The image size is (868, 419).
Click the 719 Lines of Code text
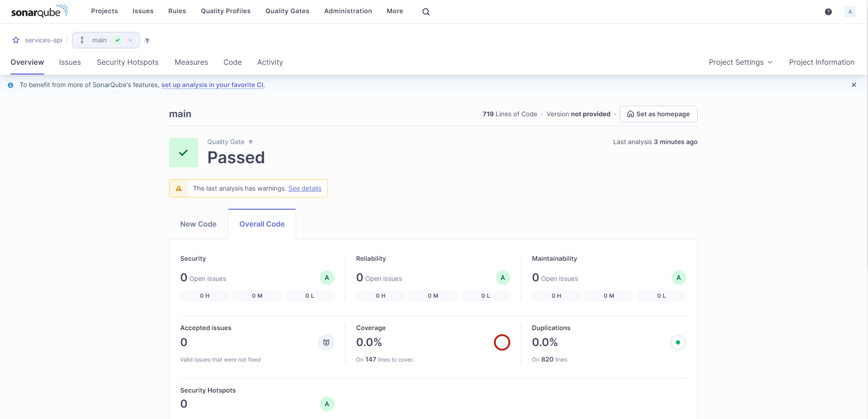510,114
